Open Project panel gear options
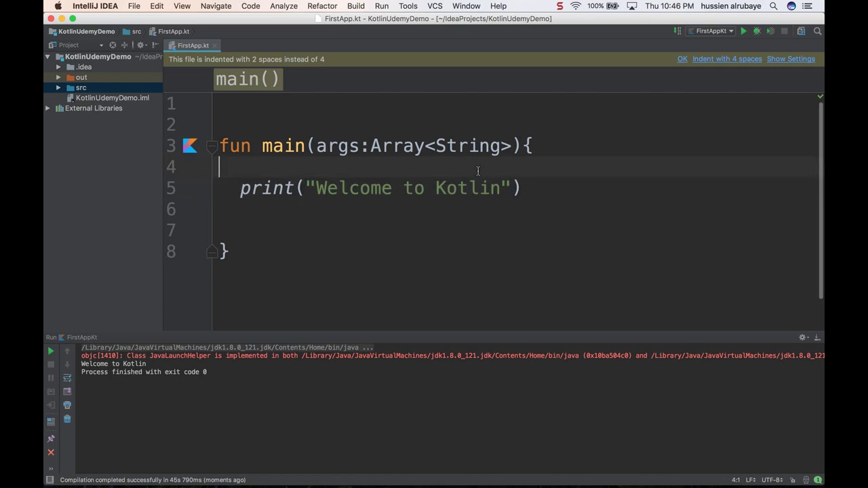This screenshot has height=488, width=868. pyautogui.click(x=141, y=45)
